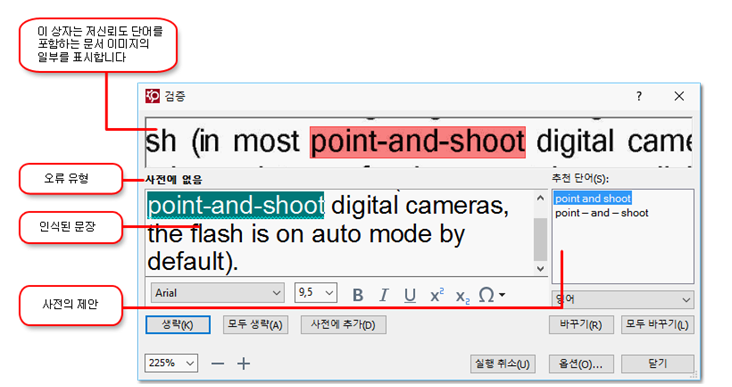Toggle italic formatting with the I icon
Image resolution: width=732 pixels, height=387 pixels.
pyautogui.click(x=384, y=295)
